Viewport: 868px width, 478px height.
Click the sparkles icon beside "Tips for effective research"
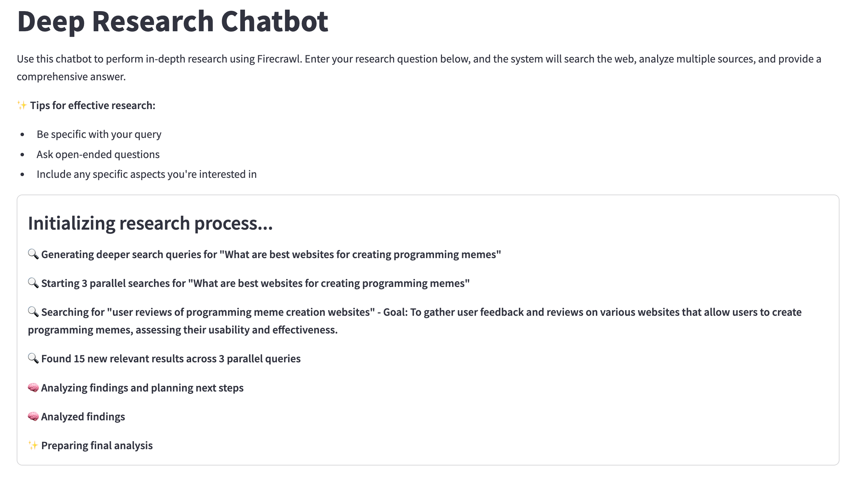pos(22,105)
